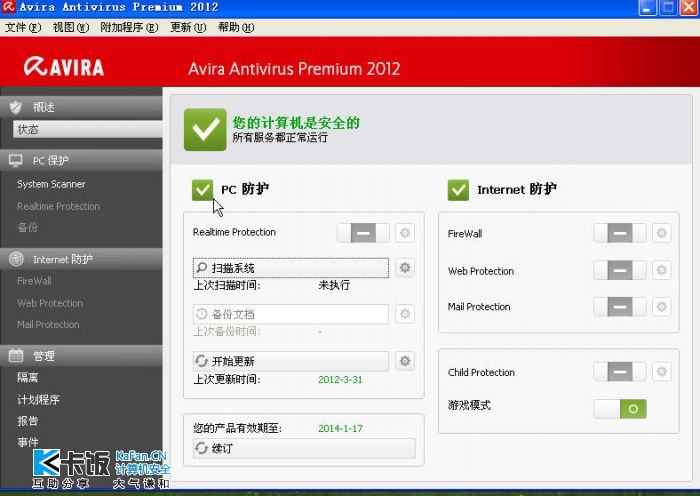
Task: Click the 未执行 last scan value
Action: [x=334, y=285]
